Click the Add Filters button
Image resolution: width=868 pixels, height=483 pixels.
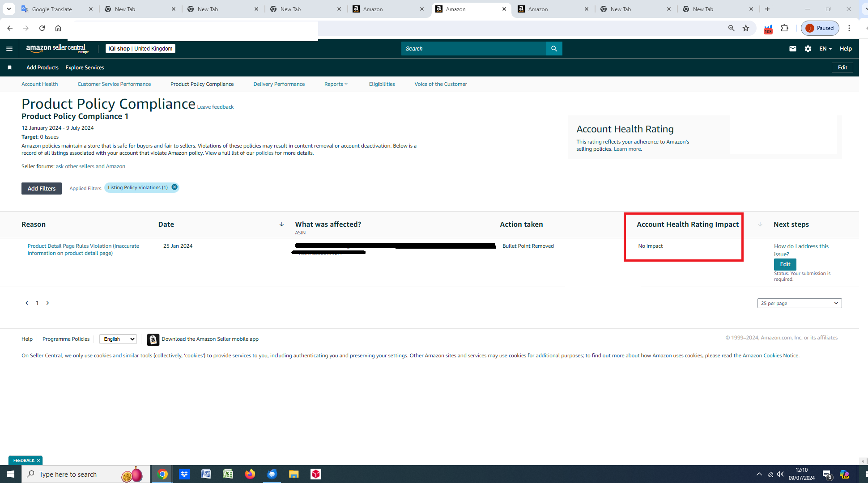(42, 188)
